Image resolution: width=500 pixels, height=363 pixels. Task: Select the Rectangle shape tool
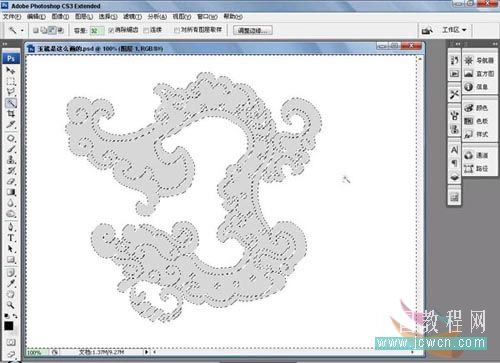click(x=11, y=259)
